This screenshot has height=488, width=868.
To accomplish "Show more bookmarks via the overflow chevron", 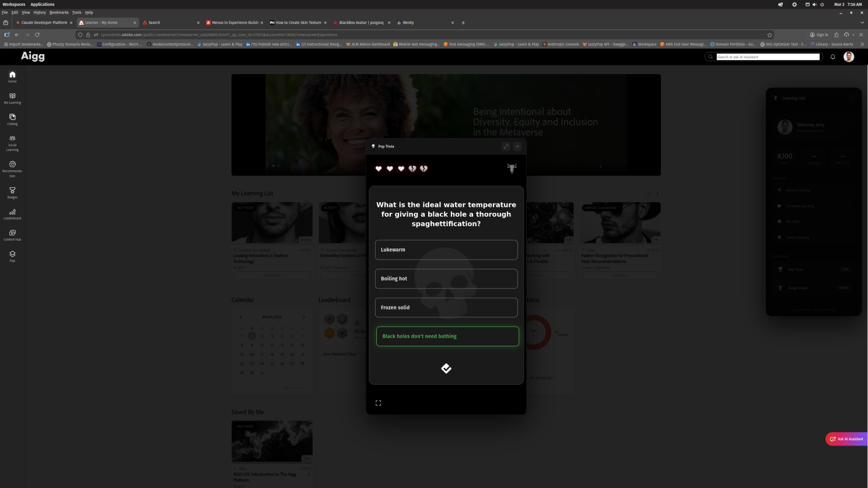I will point(862,44).
